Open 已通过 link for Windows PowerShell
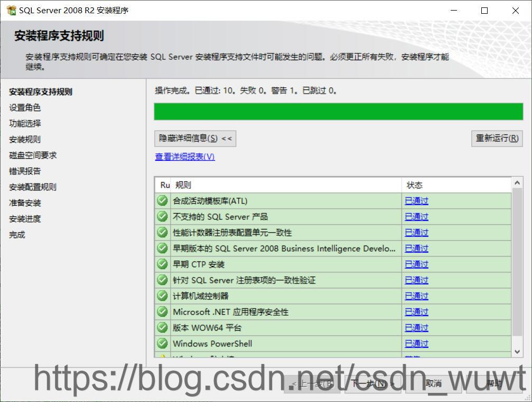Screen dimensions: 532x402 click(416, 344)
